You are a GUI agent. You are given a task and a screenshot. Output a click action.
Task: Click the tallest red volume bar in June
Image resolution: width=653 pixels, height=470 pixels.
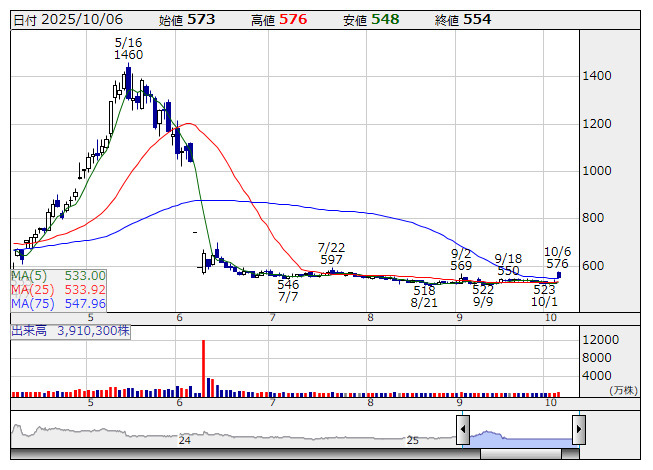(204, 367)
